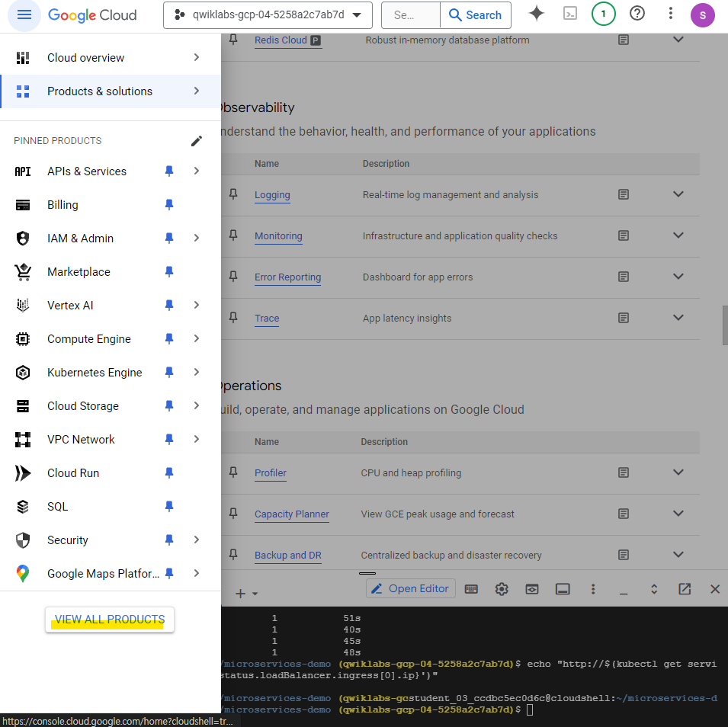Click the Search button in header

[x=476, y=15]
